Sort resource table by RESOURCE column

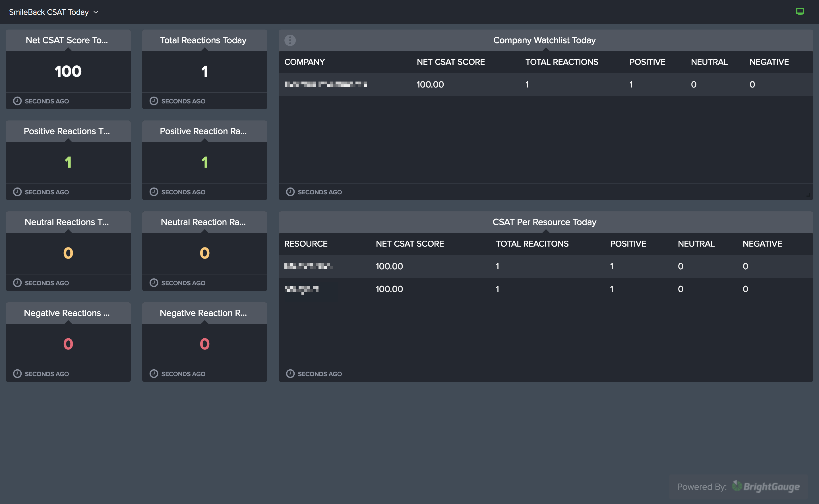306,244
